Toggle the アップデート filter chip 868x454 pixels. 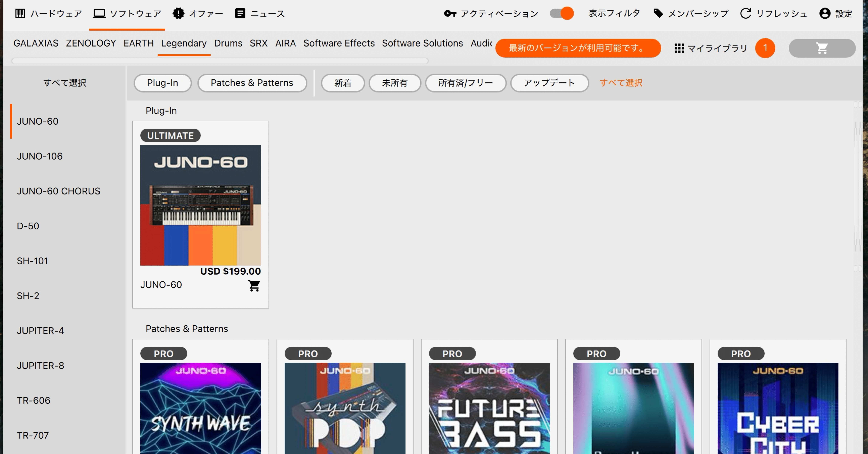(549, 83)
